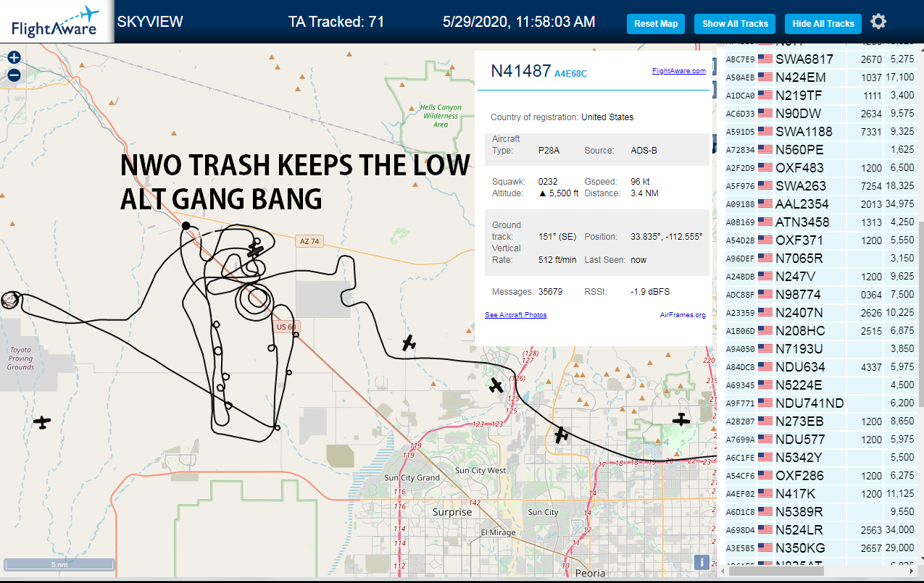Screen dimensions: 924x583
Task: Select the SWA6817 row
Action: tap(821, 59)
